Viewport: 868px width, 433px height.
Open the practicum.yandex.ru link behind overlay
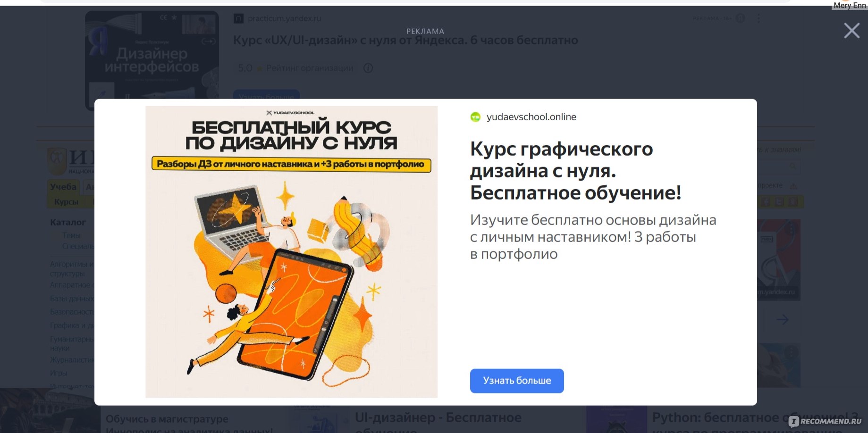coord(284,18)
